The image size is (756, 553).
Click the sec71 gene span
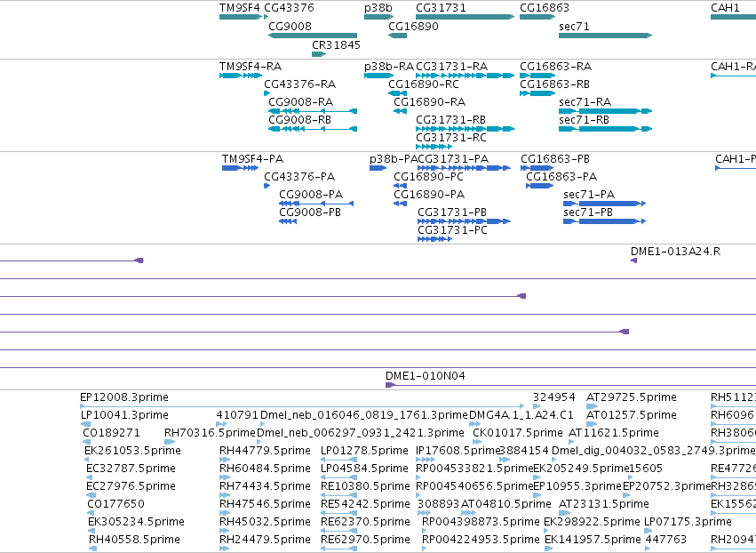click(x=605, y=36)
